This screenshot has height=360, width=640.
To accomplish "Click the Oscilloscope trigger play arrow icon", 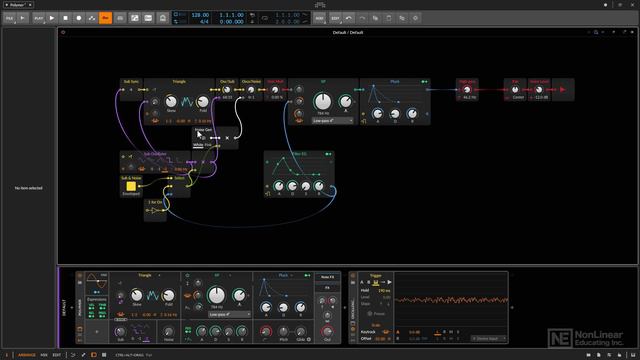I will click(x=389, y=282).
